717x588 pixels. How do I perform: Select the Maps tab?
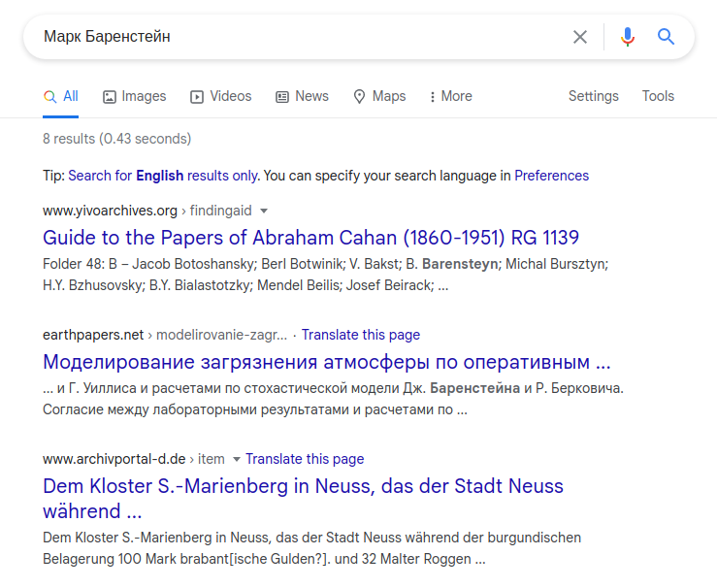379,96
